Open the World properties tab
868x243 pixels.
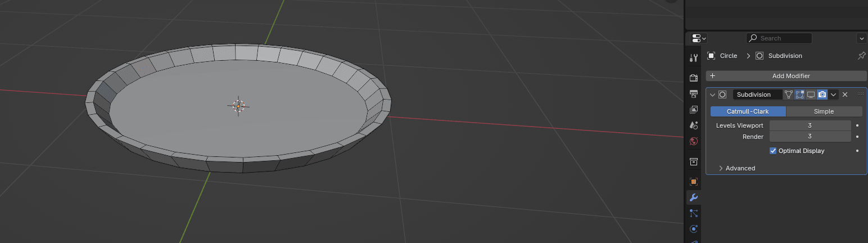point(694,141)
